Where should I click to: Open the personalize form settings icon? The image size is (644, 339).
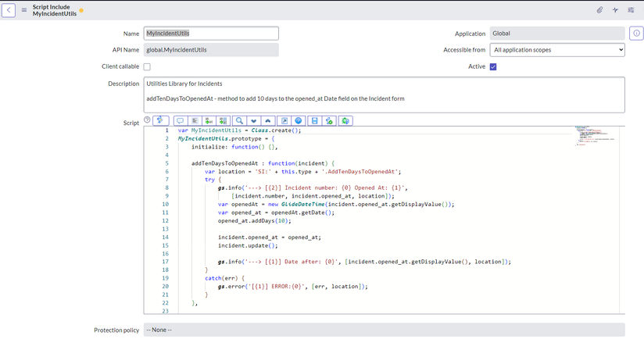pos(631,10)
